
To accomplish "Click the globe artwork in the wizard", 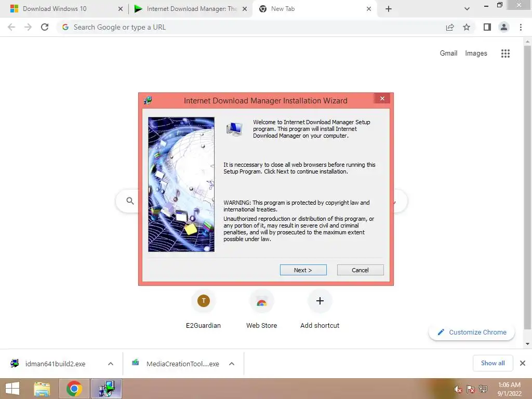I will click(181, 184).
